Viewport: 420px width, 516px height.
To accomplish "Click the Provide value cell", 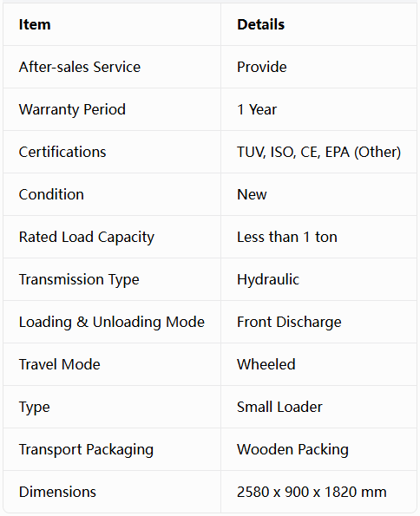I will 262,67.
